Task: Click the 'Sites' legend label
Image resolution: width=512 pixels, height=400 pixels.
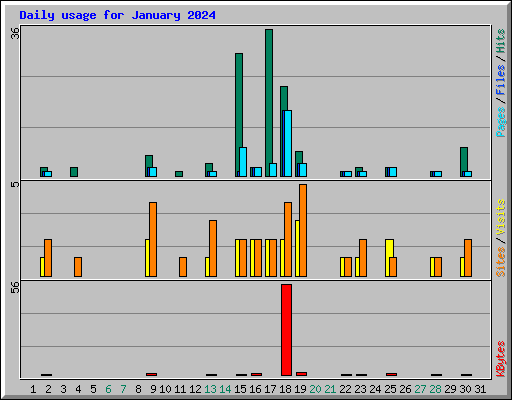Action: click(x=500, y=262)
